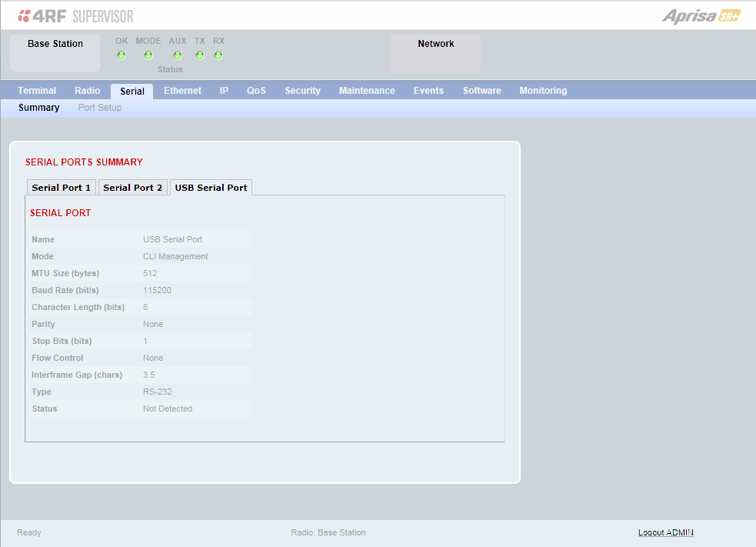Click the Type value RS-232
This screenshot has height=547, width=756.
coord(157,392)
